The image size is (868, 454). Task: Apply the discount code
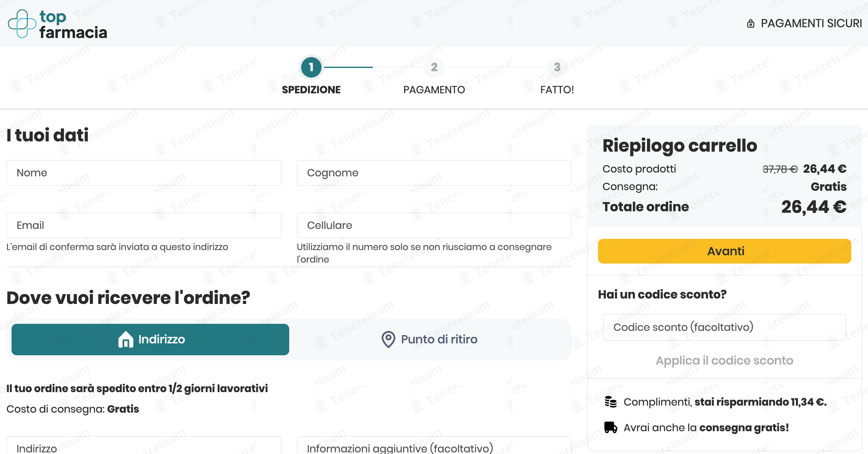(725, 361)
